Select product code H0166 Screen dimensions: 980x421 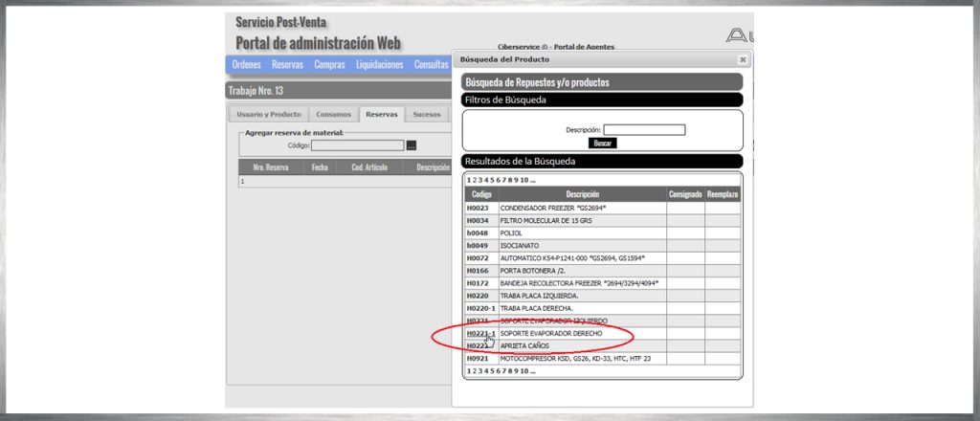pyautogui.click(x=478, y=271)
